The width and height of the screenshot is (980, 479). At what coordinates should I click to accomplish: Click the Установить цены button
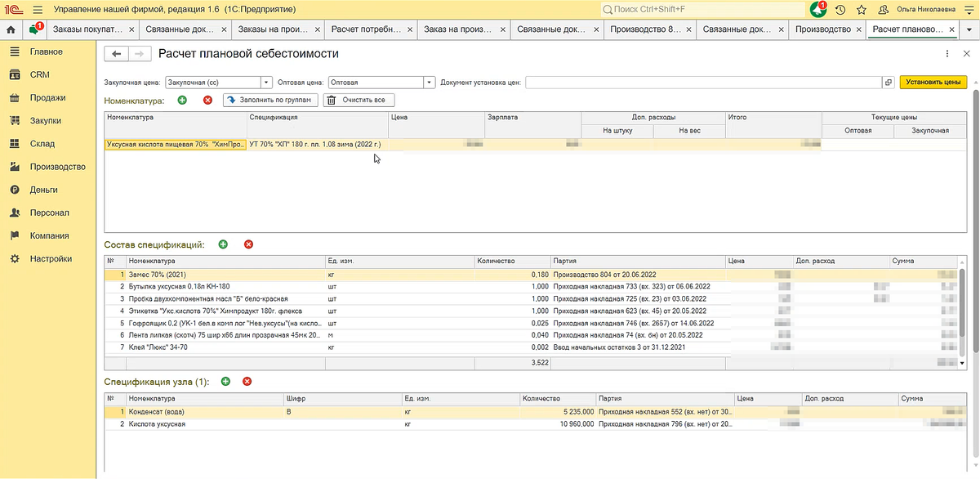[x=933, y=82]
